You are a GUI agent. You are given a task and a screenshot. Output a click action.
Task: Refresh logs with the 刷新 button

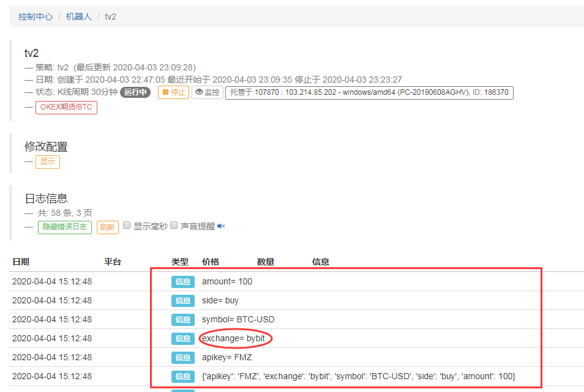point(108,227)
